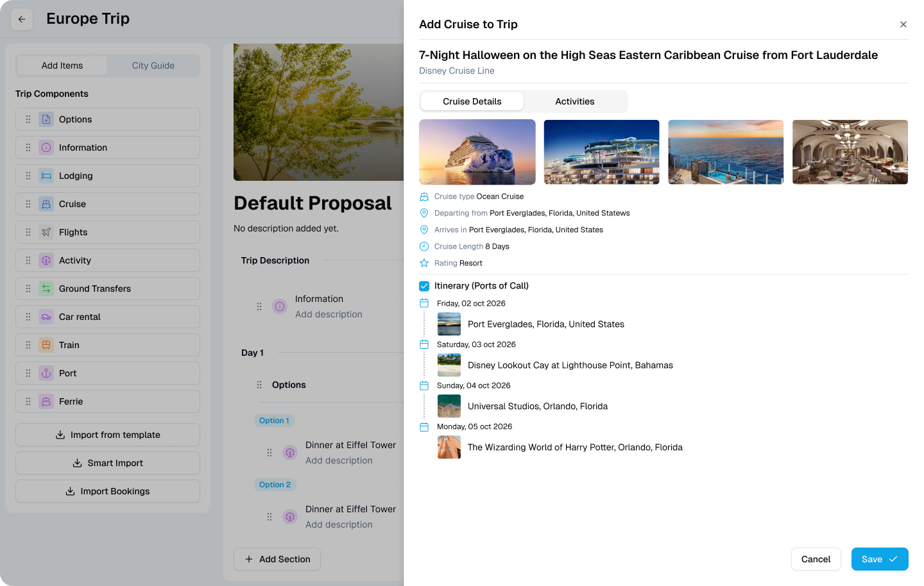The image size is (924, 586).
Task: Click the Port anchor icon
Action: 46,373
